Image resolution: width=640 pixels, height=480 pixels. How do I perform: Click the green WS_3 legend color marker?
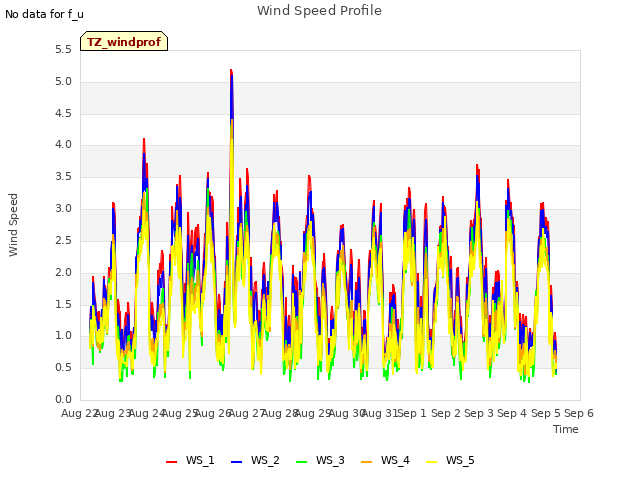click(x=301, y=461)
